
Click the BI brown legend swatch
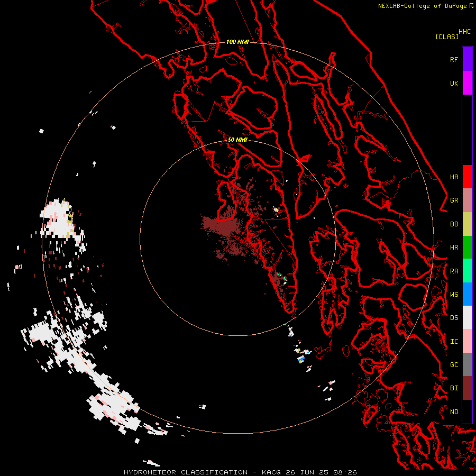pyautogui.click(x=467, y=388)
